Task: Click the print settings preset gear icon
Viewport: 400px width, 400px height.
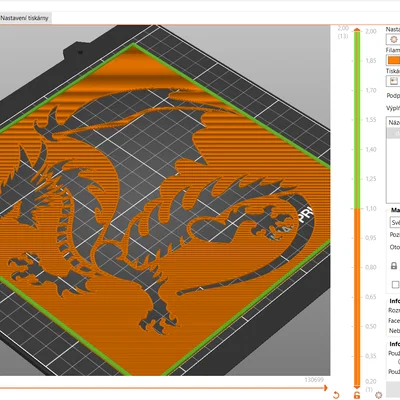Action: 393,40
